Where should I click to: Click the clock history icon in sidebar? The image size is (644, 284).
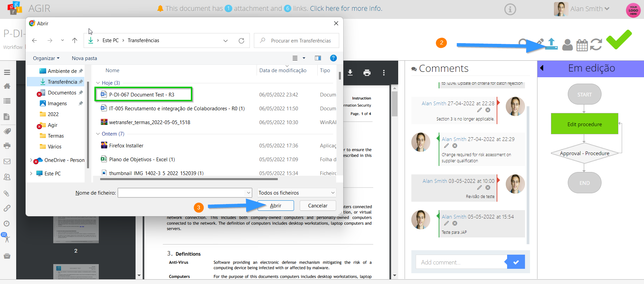tap(7, 223)
